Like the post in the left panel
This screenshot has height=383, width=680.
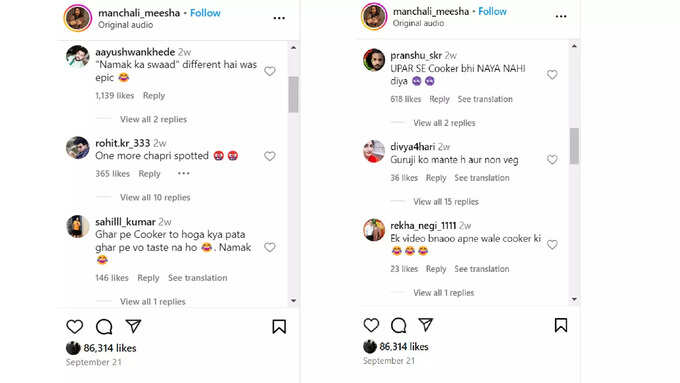click(75, 327)
